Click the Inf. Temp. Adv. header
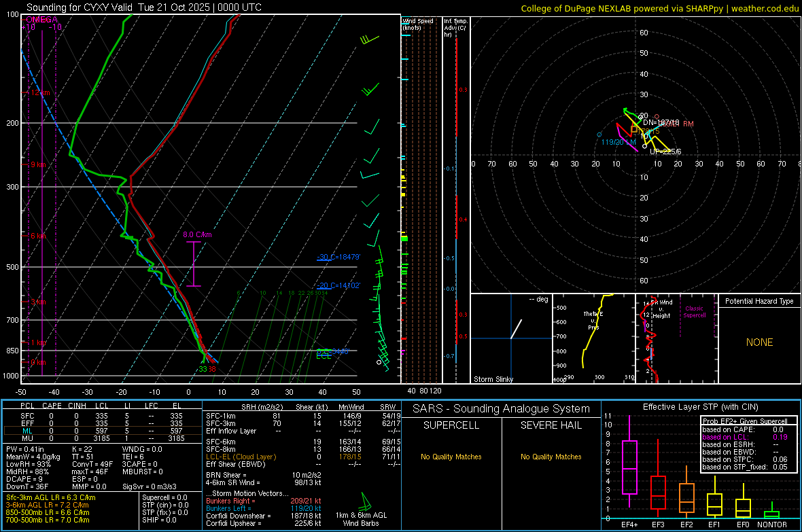Viewport: 802px width, 532px height. (455, 28)
